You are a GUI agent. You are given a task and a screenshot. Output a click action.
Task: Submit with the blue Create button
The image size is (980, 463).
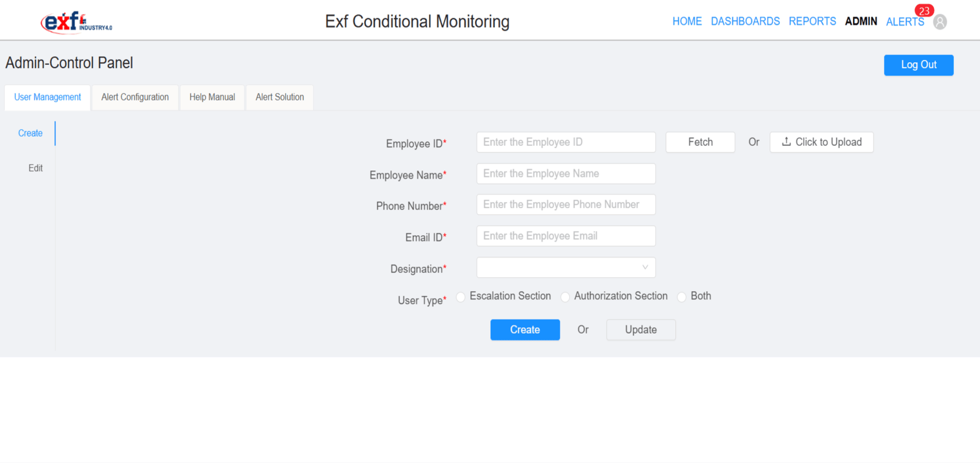(525, 329)
